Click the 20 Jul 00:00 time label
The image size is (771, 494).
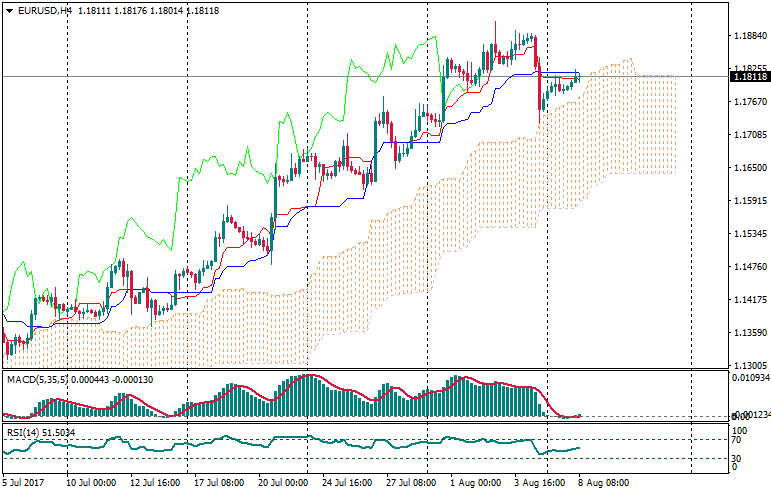tap(283, 482)
